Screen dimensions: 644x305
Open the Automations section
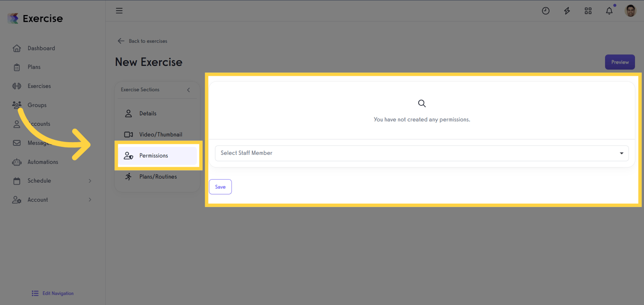(x=43, y=161)
